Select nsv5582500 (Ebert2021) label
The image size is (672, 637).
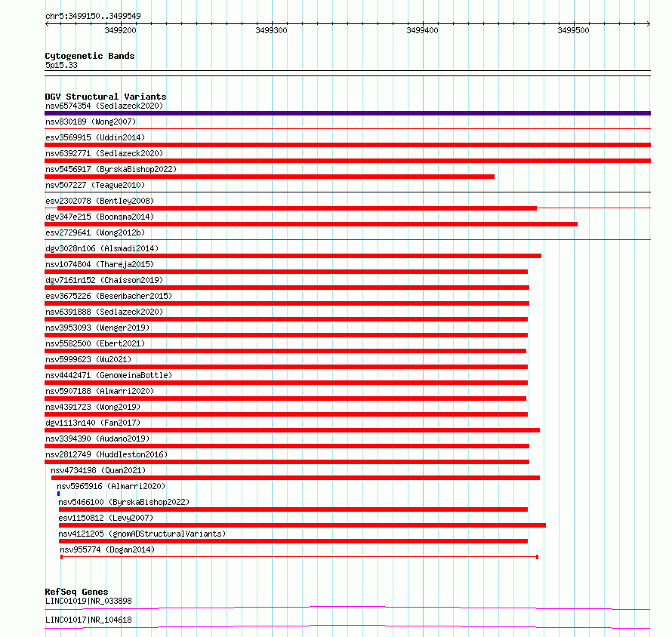(95, 343)
